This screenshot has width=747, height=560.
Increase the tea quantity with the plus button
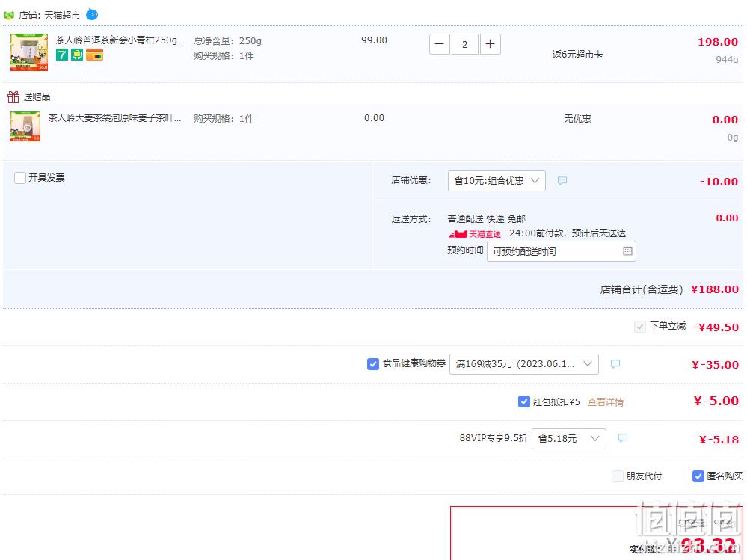[491, 44]
